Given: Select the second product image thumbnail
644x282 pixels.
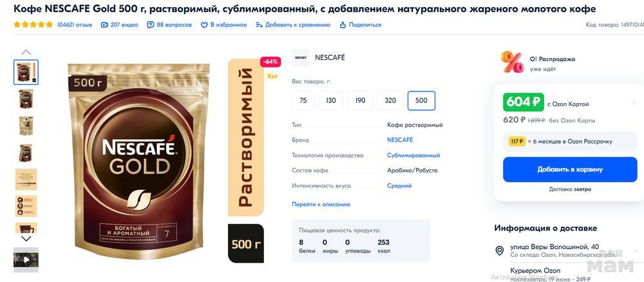Looking at the screenshot, I should coord(26,99).
